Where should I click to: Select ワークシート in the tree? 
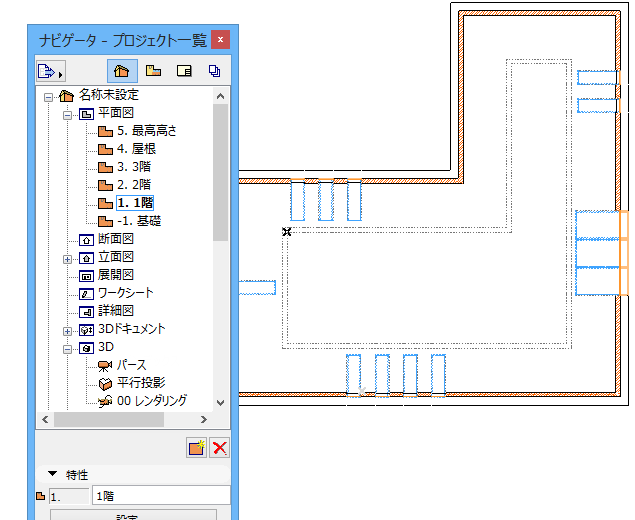click(126, 293)
